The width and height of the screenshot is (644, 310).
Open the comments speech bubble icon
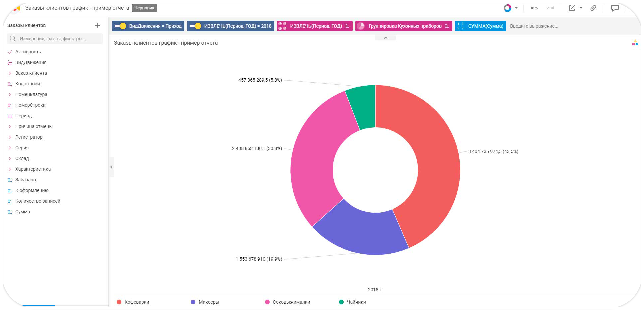[x=615, y=8]
